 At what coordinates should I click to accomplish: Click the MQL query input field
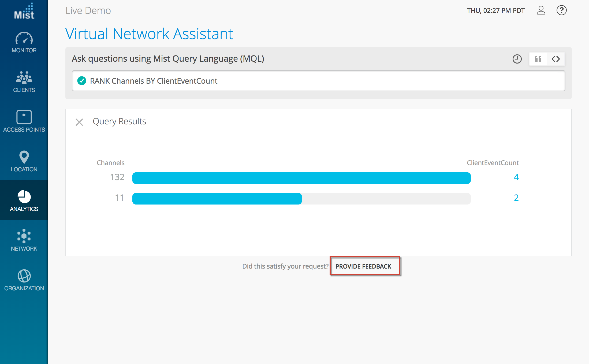[x=322, y=81]
